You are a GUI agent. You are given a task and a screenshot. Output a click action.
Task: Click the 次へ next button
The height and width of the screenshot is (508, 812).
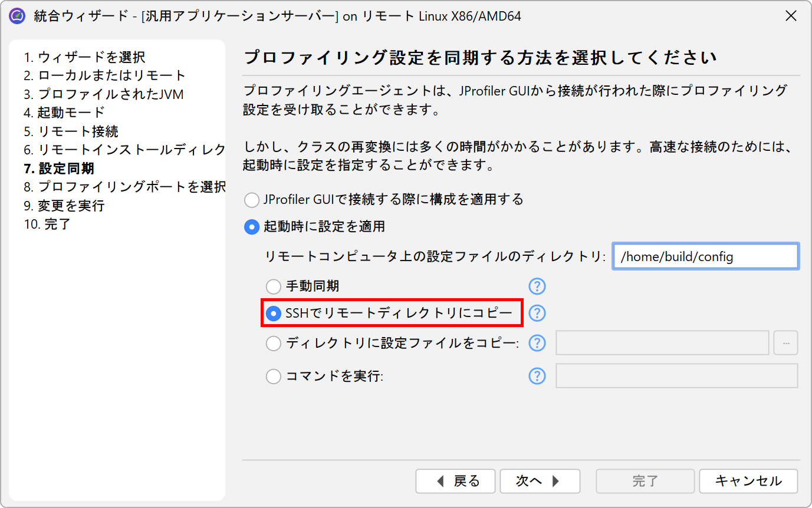540,481
